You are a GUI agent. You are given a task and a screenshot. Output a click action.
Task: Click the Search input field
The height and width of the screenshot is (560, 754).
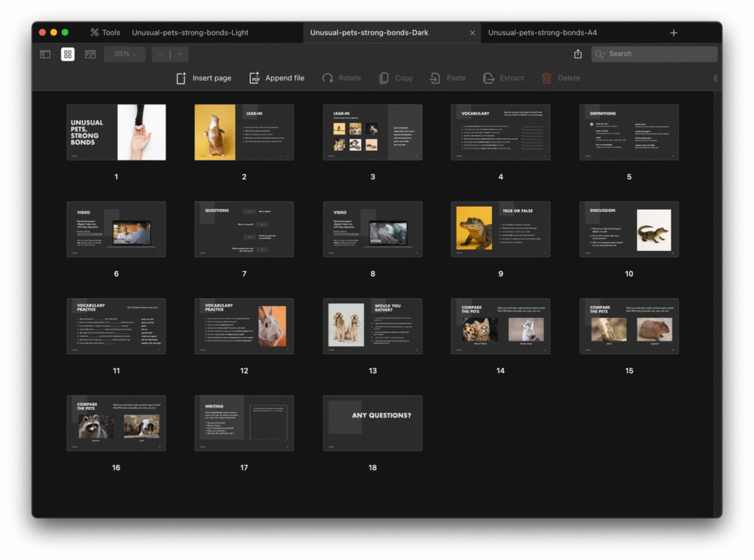(x=660, y=54)
